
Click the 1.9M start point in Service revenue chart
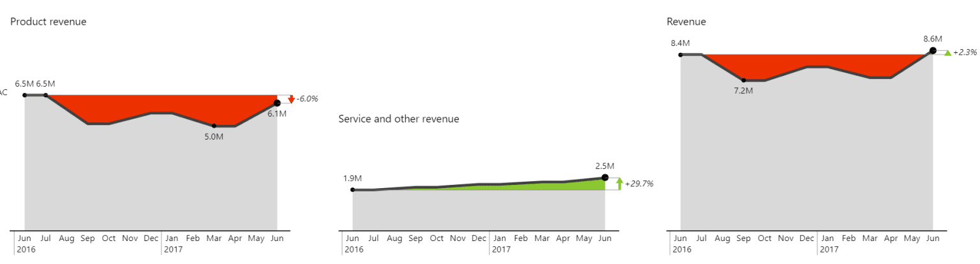(x=353, y=189)
